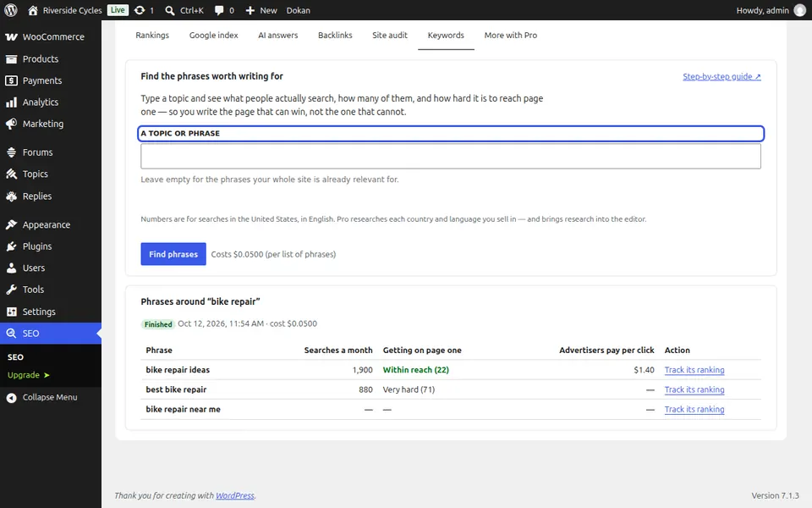Click the Upgrade link in SEO submenu
Image resolution: width=812 pixels, height=508 pixels.
pyautogui.click(x=29, y=375)
